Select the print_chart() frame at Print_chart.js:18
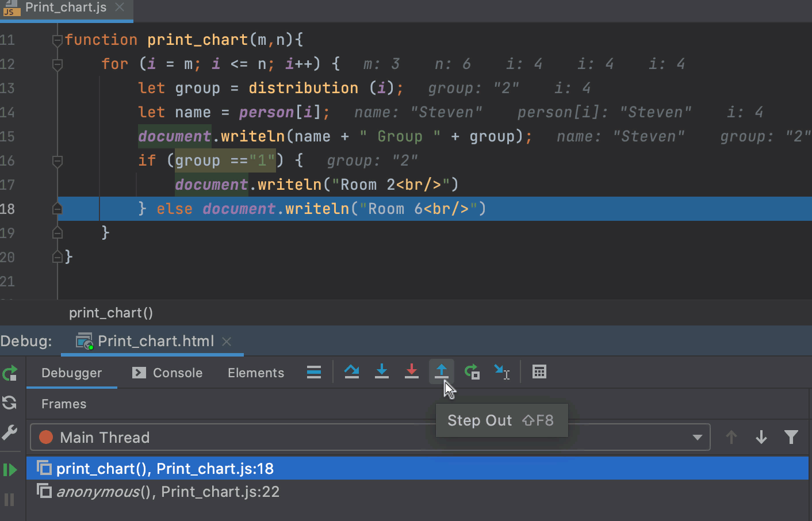This screenshot has height=521, width=812. click(x=418, y=469)
